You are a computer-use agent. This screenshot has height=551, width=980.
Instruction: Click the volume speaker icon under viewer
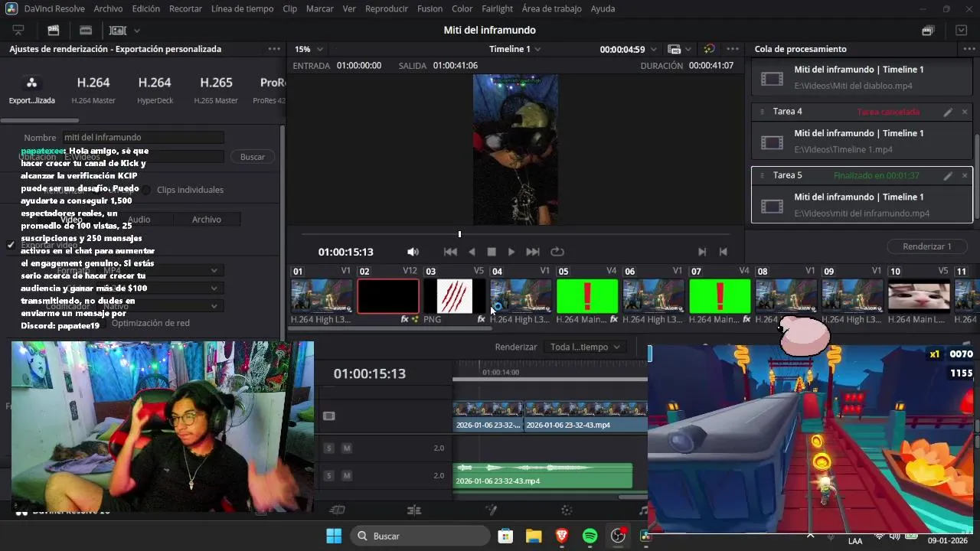pos(413,252)
